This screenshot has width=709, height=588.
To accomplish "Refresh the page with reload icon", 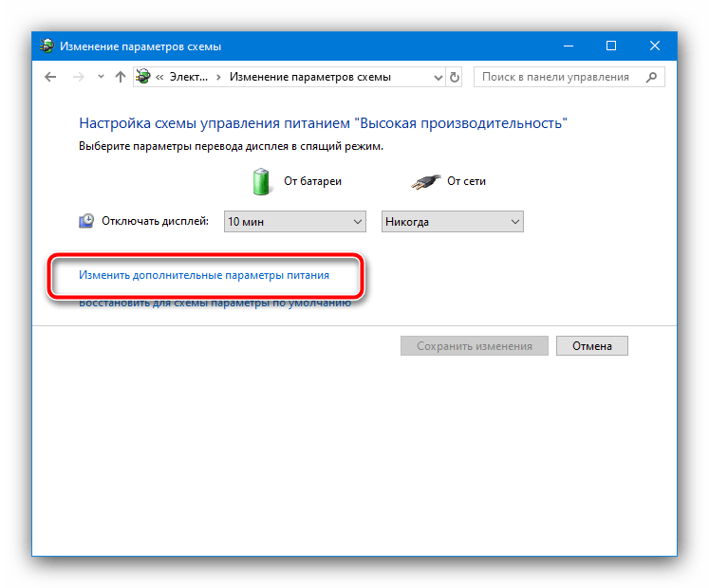I will [455, 77].
